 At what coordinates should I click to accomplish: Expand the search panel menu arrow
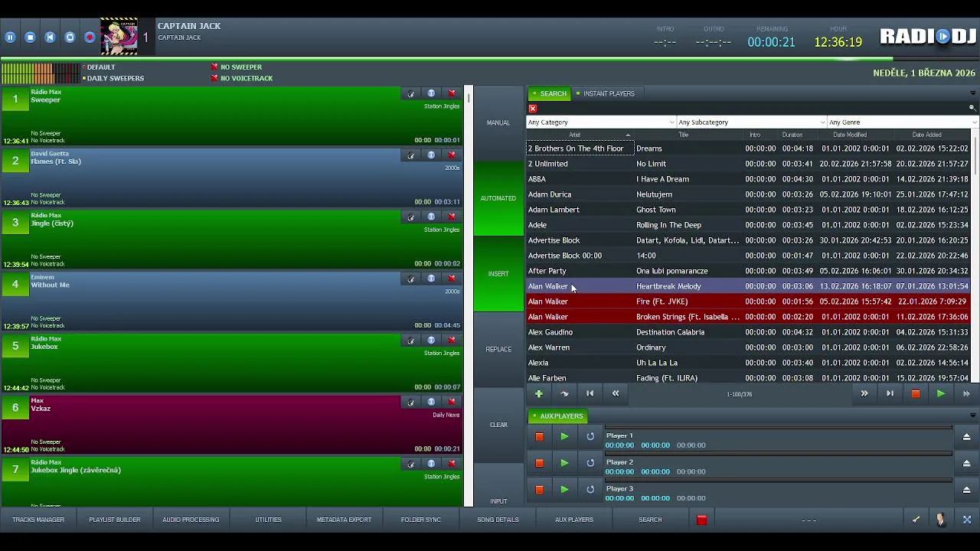(972, 93)
